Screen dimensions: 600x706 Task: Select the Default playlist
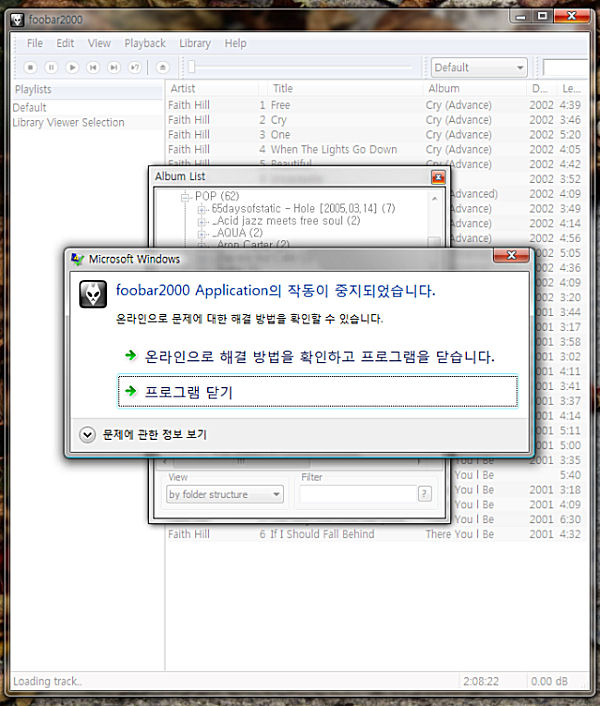(29, 108)
